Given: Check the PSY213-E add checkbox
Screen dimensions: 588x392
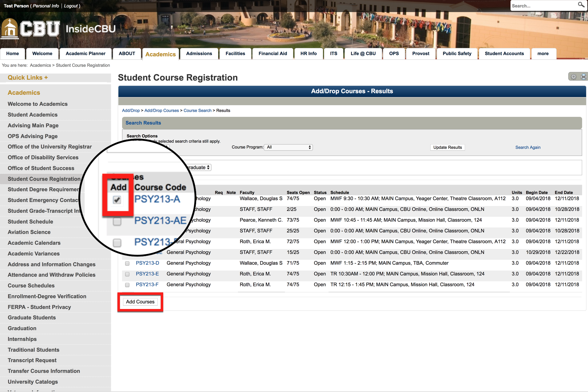Looking at the screenshot, I should [x=127, y=274].
